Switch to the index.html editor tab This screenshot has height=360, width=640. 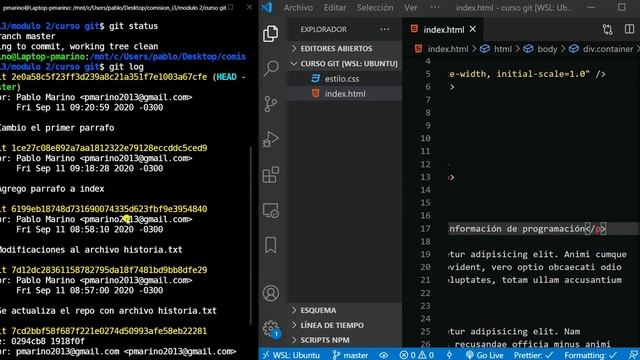click(x=443, y=29)
